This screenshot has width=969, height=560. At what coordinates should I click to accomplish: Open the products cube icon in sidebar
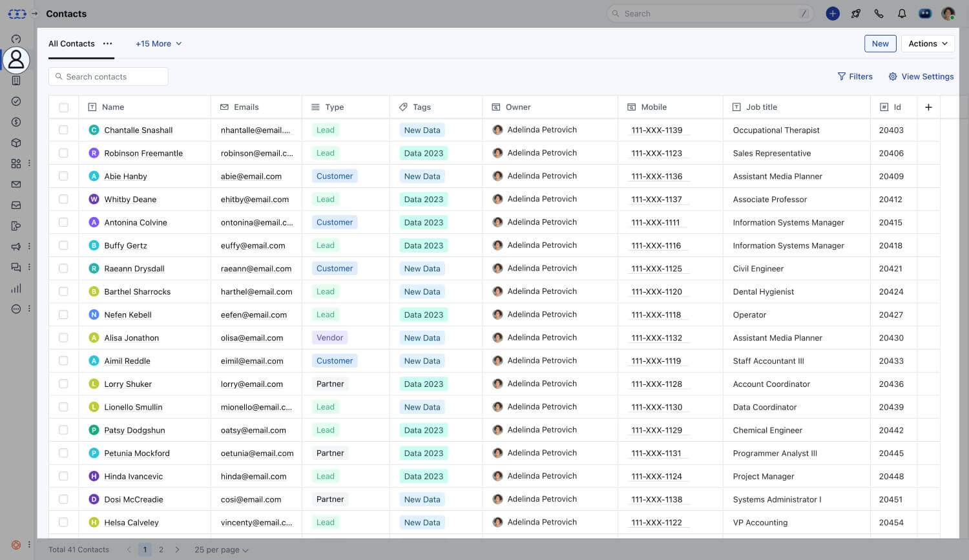point(16,143)
